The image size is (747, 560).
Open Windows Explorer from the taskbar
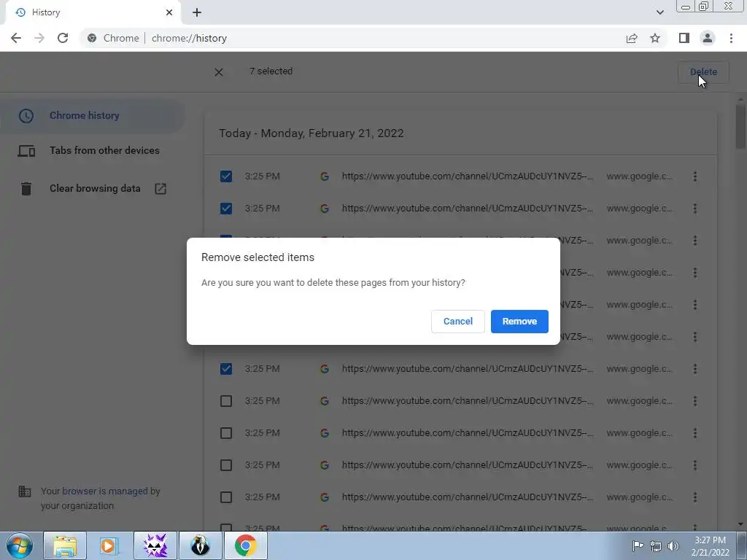click(x=65, y=545)
